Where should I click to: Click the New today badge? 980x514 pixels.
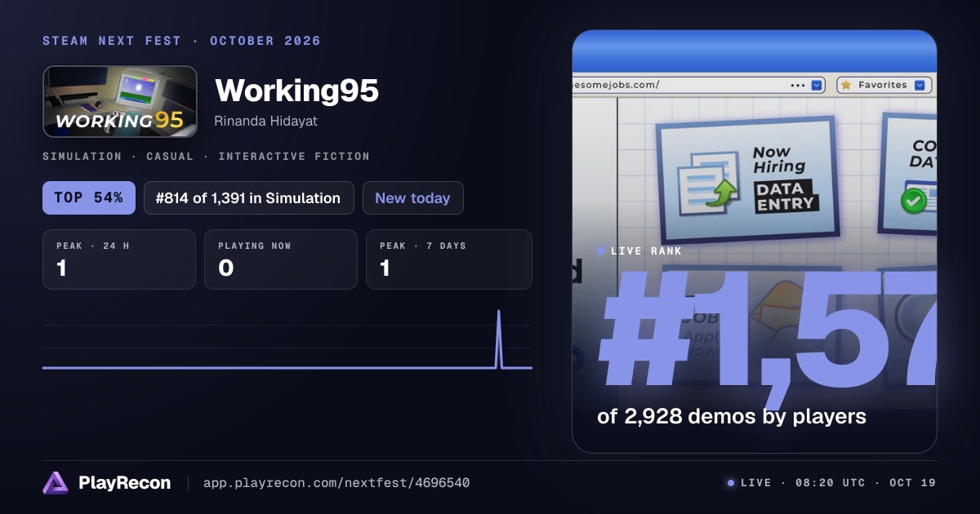tap(412, 197)
